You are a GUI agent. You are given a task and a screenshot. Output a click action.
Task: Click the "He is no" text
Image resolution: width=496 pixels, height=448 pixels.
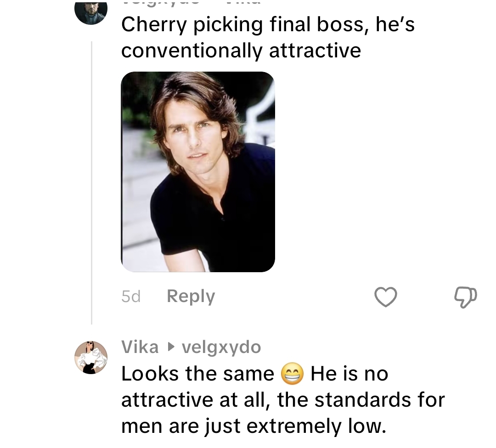coord(349,374)
